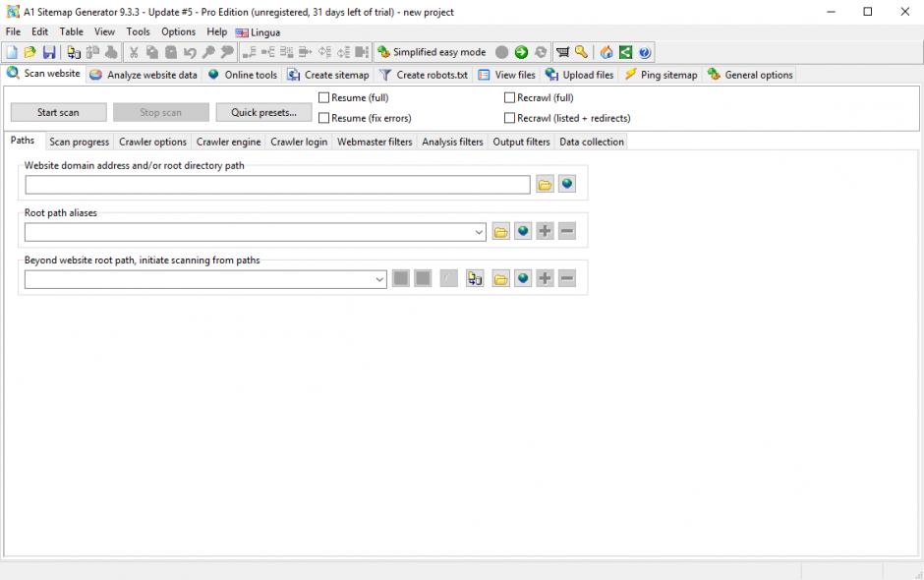Image resolution: width=924 pixels, height=580 pixels.
Task: Open the shopping cart purchase icon
Action: click(x=563, y=52)
